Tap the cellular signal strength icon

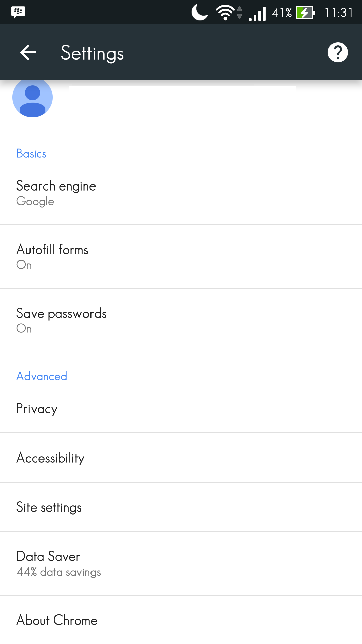pyautogui.click(x=258, y=13)
